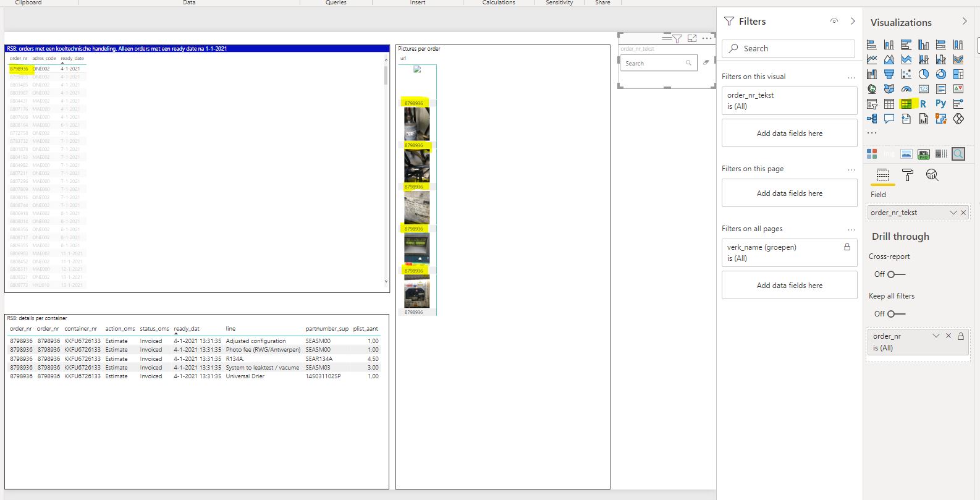Click the Text Filter magnifier custom visual
The height and width of the screenshot is (500, 980).
pyautogui.click(x=958, y=154)
